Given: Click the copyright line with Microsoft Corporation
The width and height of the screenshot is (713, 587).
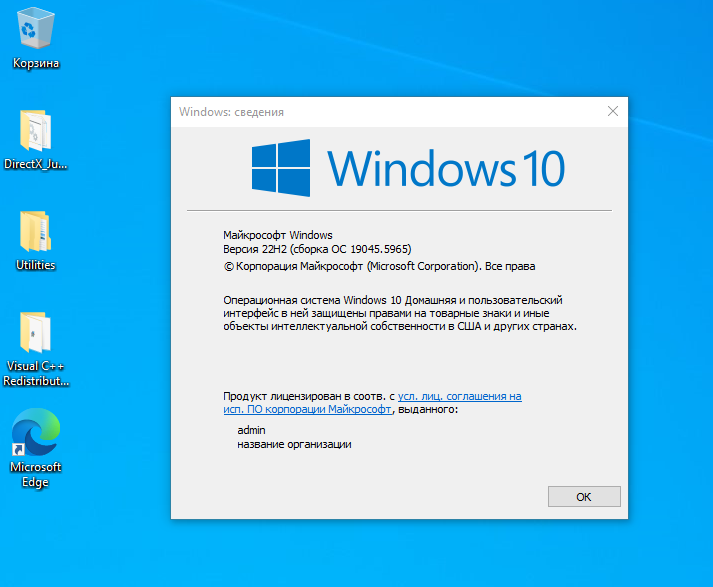Looking at the screenshot, I should (x=379, y=267).
